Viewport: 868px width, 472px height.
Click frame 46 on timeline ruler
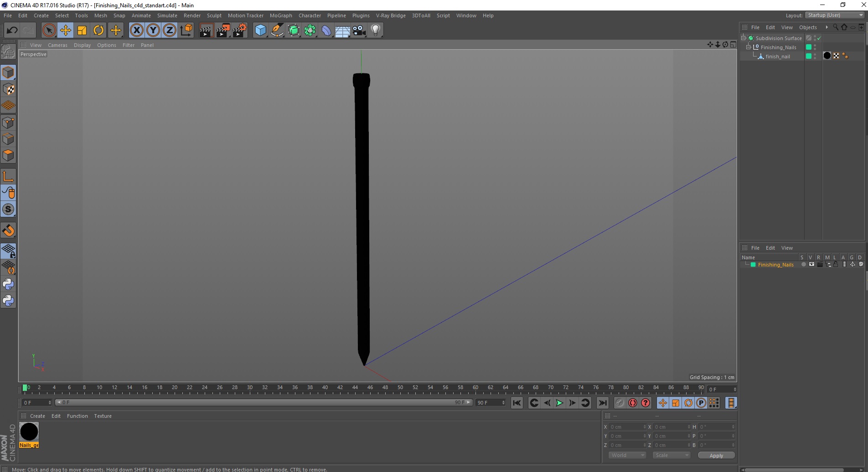point(370,388)
